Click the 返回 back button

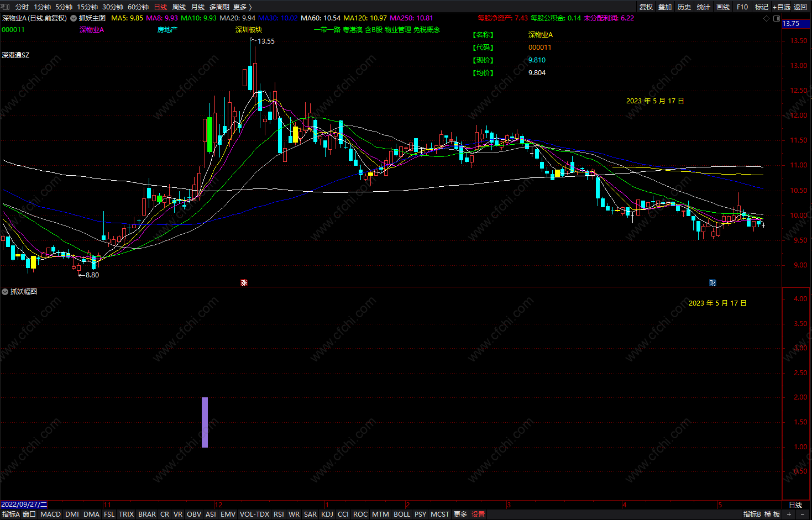pyautogui.click(x=800, y=7)
